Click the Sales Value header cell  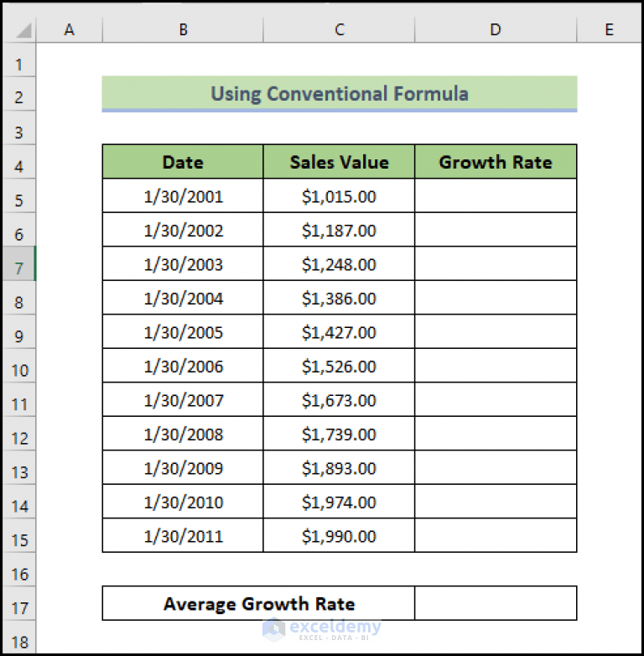339,162
